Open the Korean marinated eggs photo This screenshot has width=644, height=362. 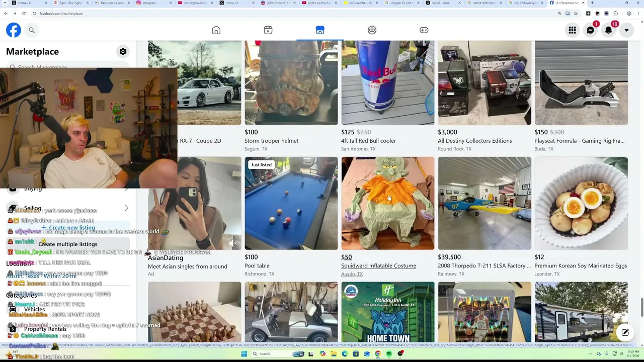pos(581,203)
